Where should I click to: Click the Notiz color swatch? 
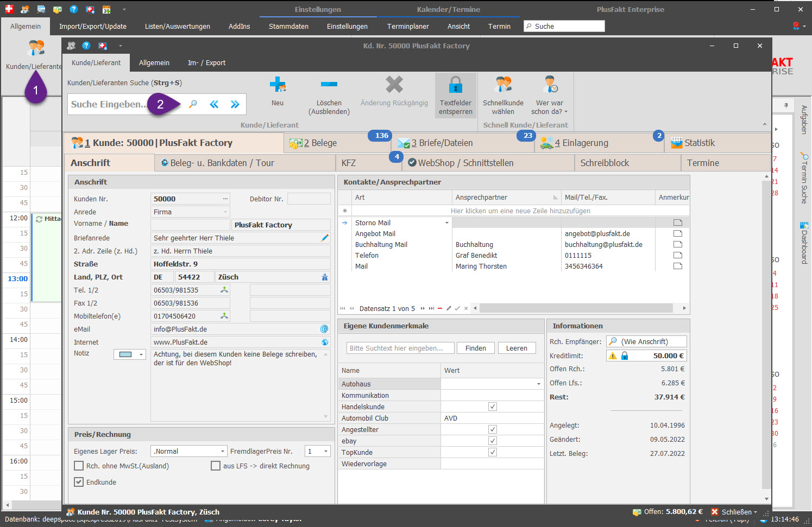tap(125, 354)
